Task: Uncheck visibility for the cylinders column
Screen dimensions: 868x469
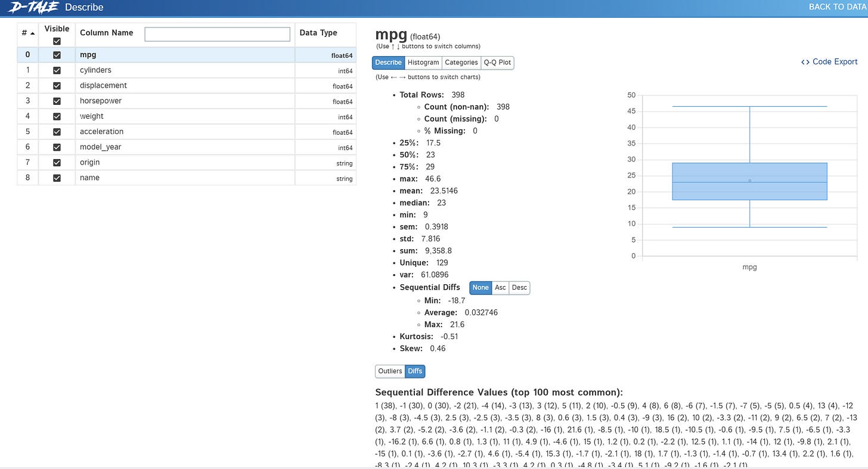Action: (57, 70)
